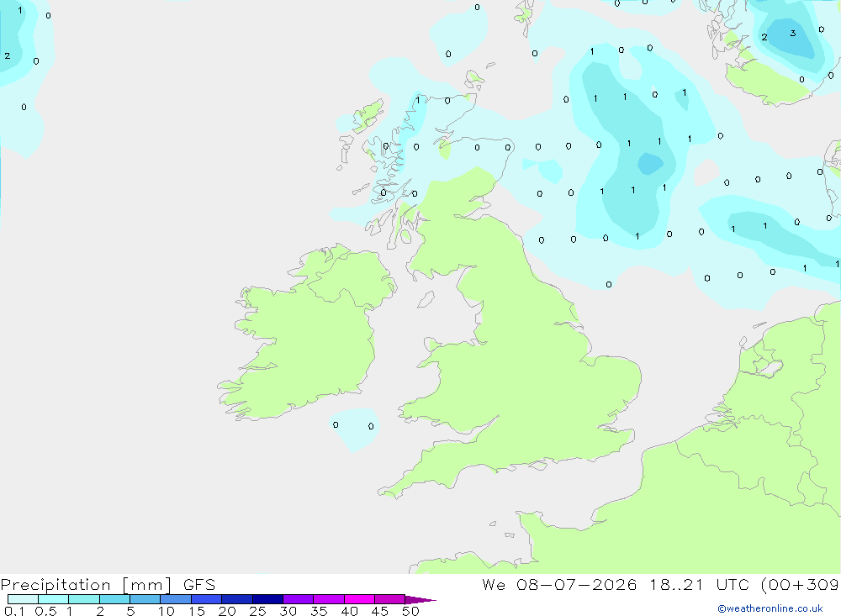The width and height of the screenshot is (841, 616).
Task: Click the legend label '50'
Action: [410, 611]
